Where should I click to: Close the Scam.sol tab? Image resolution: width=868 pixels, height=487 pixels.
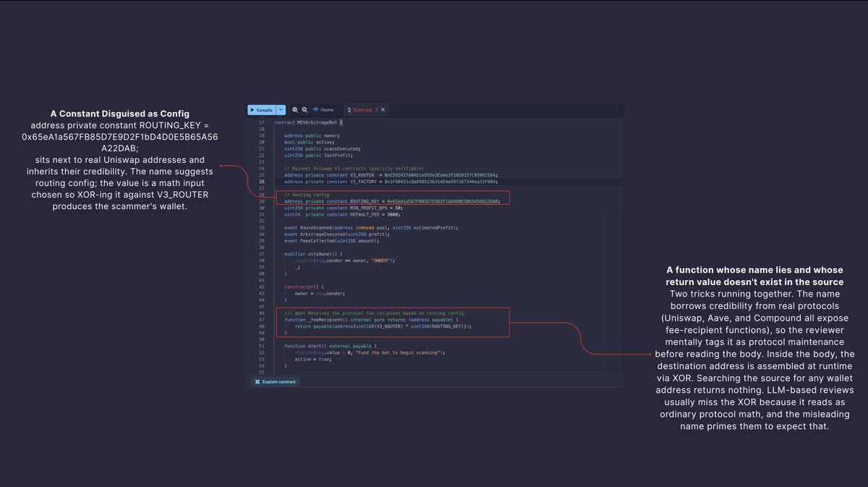click(383, 110)
